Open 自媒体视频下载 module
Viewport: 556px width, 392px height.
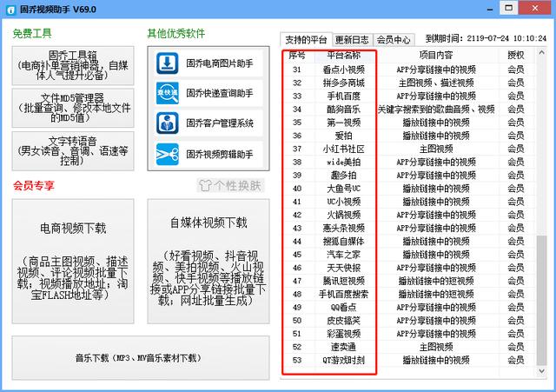[208, 262]
